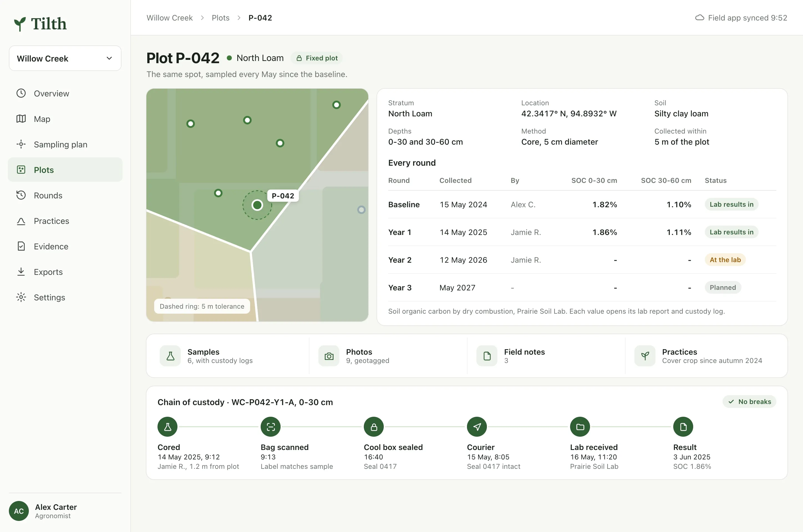Open the Practices sprout icon card
The image size is (803, 532).
coord(645,355)
